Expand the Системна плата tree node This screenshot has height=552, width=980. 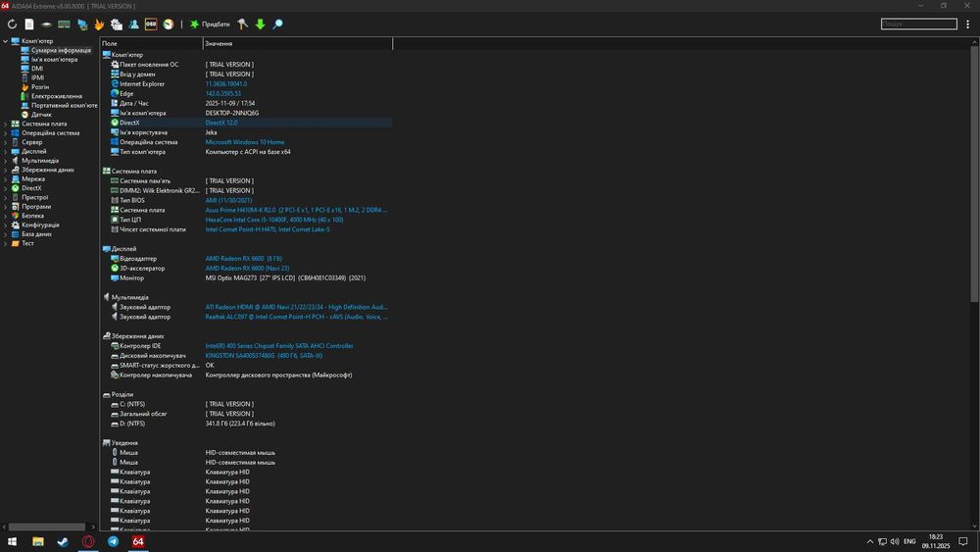[6, 124]
